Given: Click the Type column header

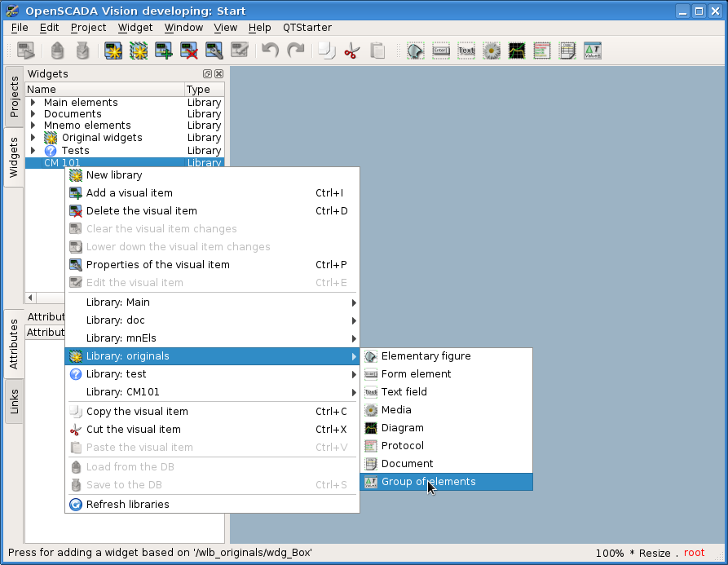Looking at the screenshot, I should 205,89.
